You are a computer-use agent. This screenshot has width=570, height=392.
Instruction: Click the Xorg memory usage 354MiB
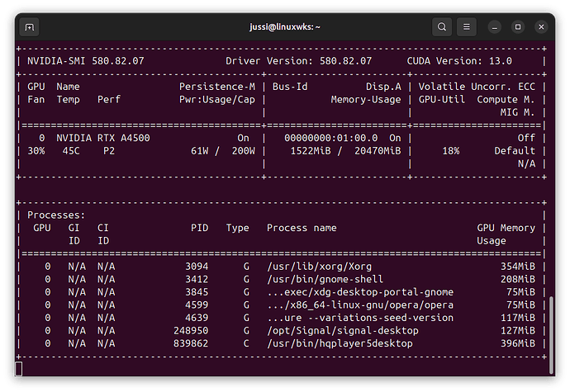coord(518,267)
